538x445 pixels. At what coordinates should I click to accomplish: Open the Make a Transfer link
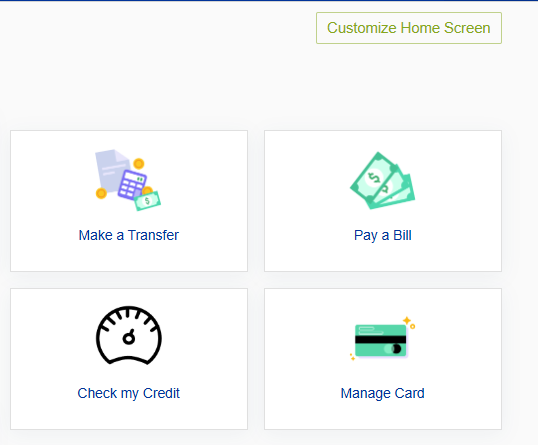(x=129, y=235)
